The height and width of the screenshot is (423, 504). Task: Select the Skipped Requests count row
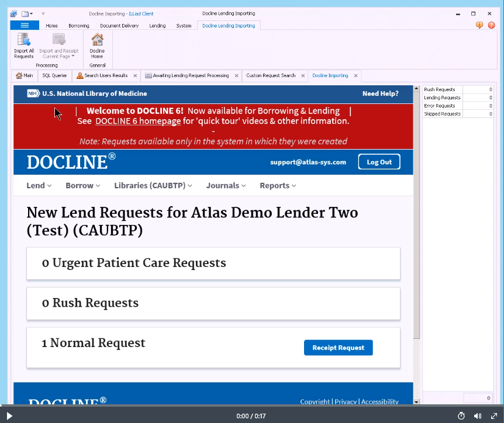458,114
